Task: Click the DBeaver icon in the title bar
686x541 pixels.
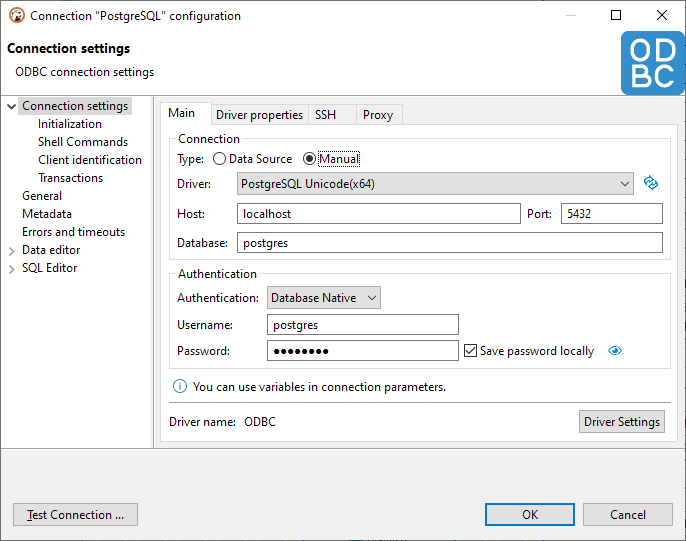Action: (17, 15)
